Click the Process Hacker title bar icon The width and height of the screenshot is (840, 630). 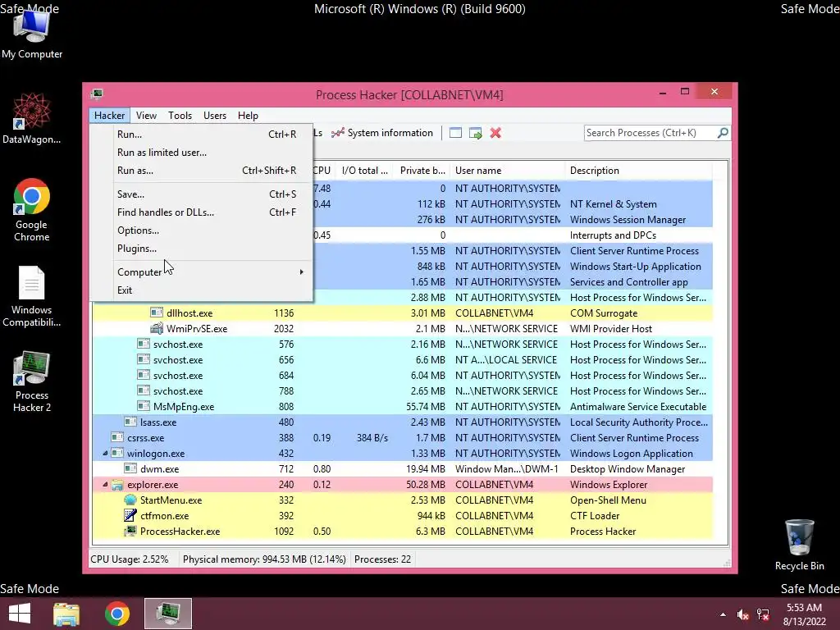(x=97, y=94)
